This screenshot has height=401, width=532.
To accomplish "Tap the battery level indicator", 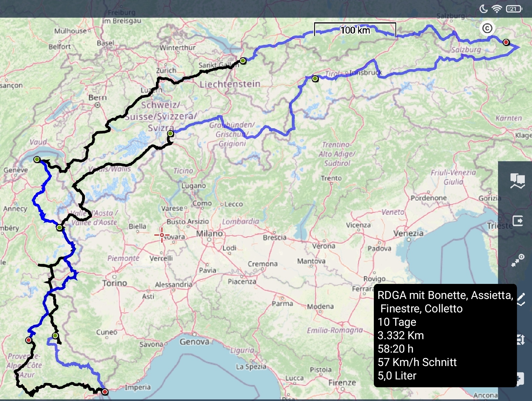I will (514, 9).
